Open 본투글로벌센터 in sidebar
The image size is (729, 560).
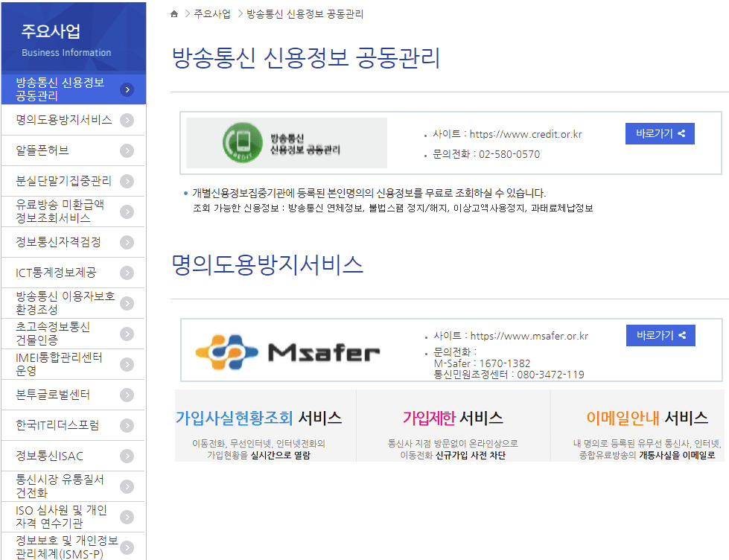coord(74,395)
